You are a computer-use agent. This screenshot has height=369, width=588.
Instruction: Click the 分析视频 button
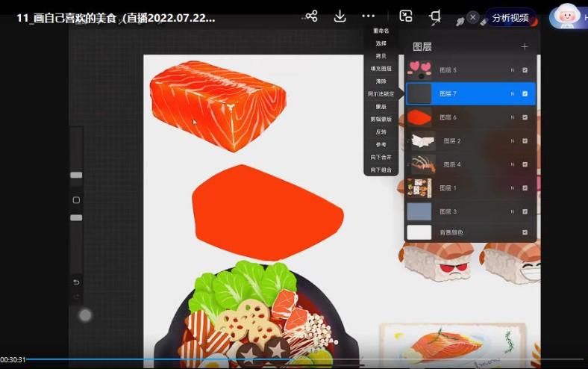coord(512,17)
